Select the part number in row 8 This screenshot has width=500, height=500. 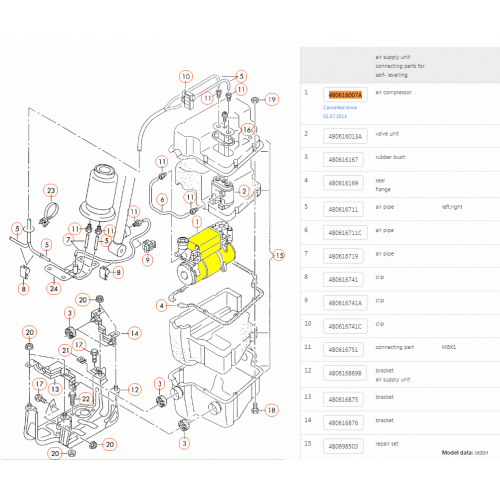[x=343, y=279]
